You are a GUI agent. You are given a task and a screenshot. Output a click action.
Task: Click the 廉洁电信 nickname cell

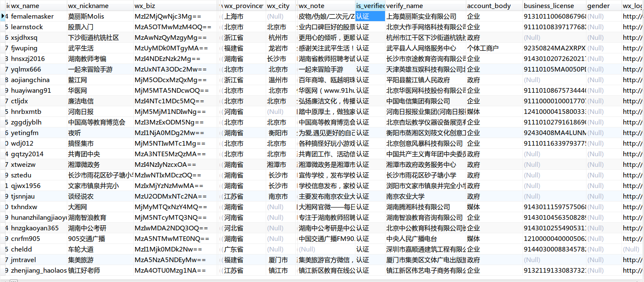click(100, 101)
